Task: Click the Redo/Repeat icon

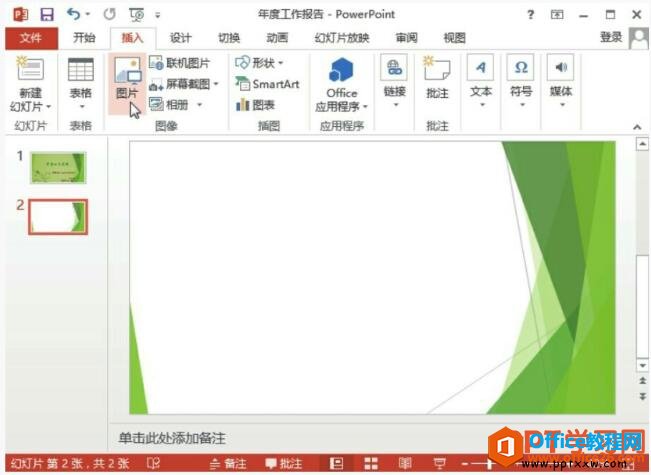Action: click(x=110, y=15)
